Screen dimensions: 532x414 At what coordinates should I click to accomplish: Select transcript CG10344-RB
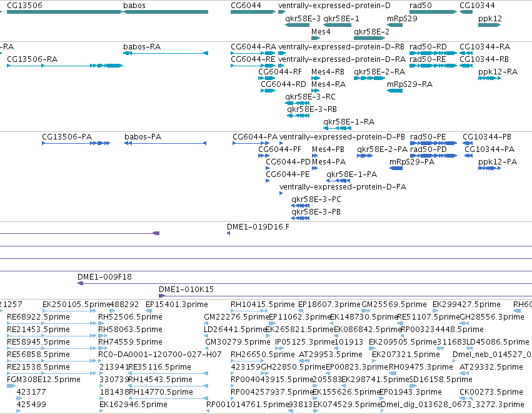(x=466, y=66)
